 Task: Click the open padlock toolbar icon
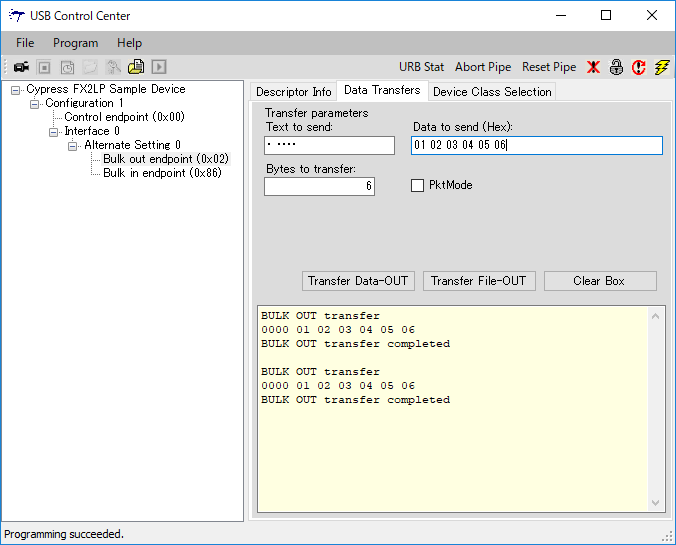(x=616, y=67)
